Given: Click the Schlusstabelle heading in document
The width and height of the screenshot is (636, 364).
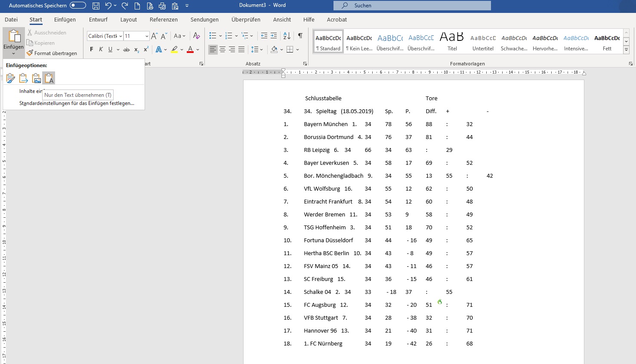Looking at the screenshot, I should point(323,98).
